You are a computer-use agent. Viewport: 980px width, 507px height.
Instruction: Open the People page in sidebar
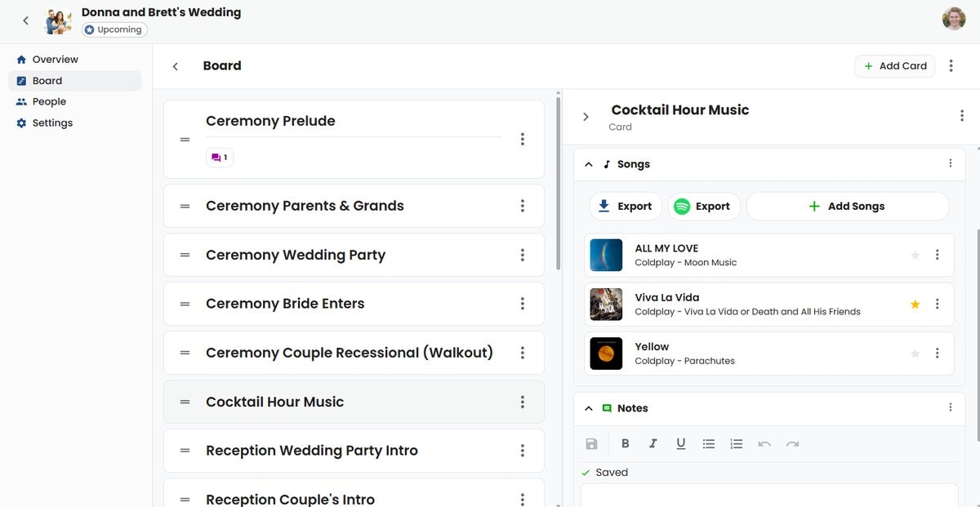[x=49, y=102]
